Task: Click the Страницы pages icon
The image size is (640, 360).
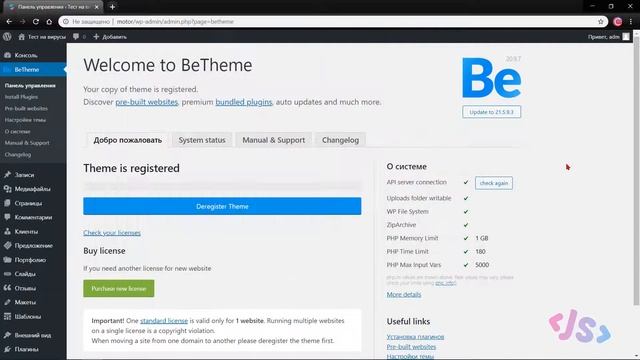Action: point(7,203)
